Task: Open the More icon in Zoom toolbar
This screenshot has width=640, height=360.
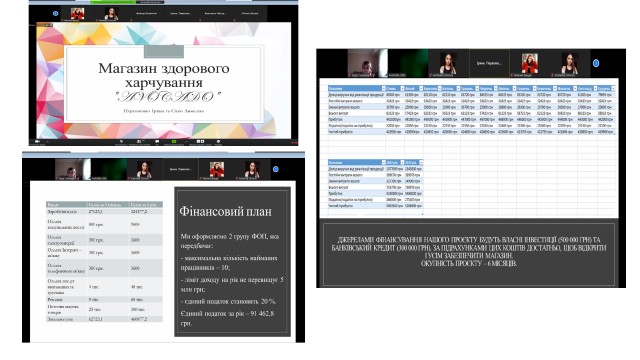Action: [218, 141]
